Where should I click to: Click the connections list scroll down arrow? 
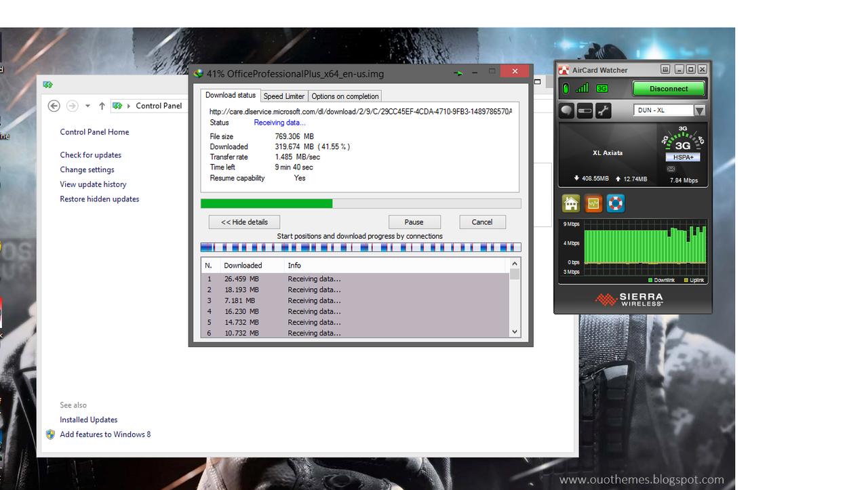(x=515, y=331)
